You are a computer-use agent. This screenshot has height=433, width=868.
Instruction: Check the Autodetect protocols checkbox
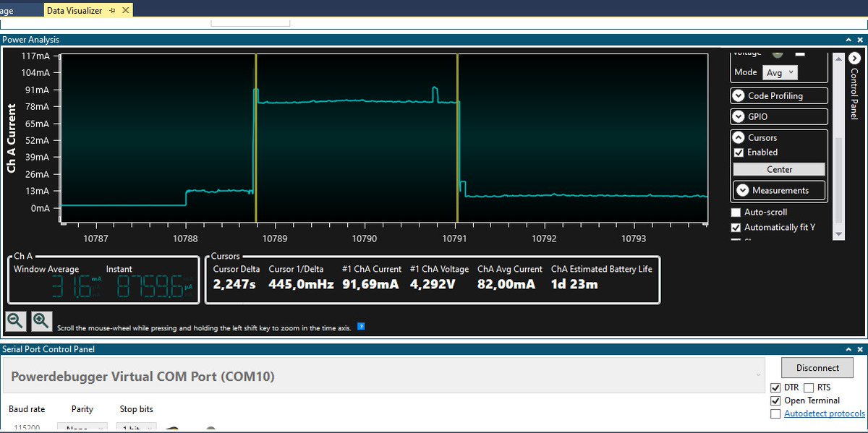coord(776,413)
